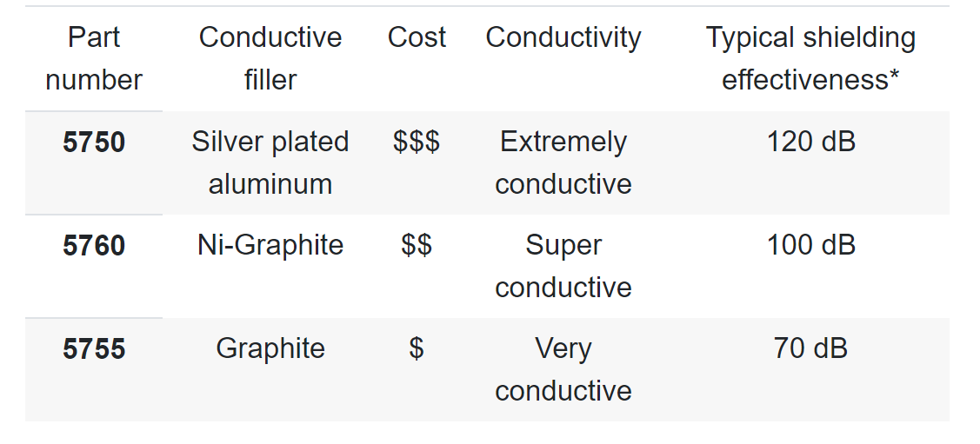
Task: Select the Conductive filler column header
Action: 270,59
